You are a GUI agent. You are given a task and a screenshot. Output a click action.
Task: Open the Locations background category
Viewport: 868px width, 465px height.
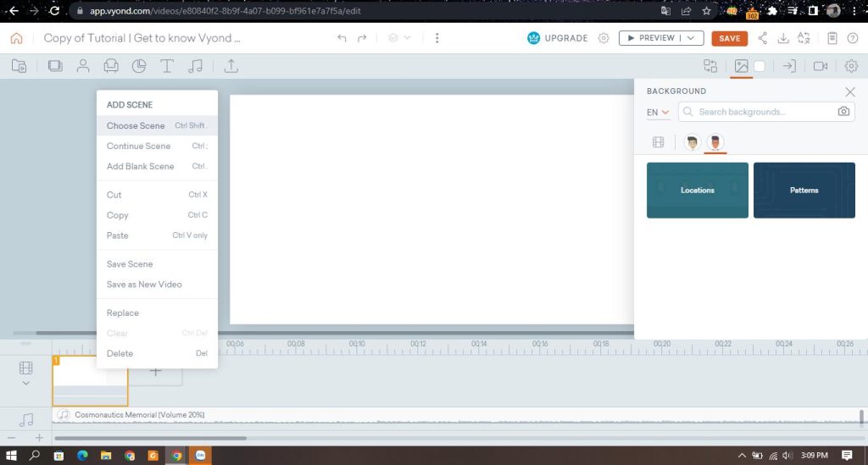click(697, 191)
